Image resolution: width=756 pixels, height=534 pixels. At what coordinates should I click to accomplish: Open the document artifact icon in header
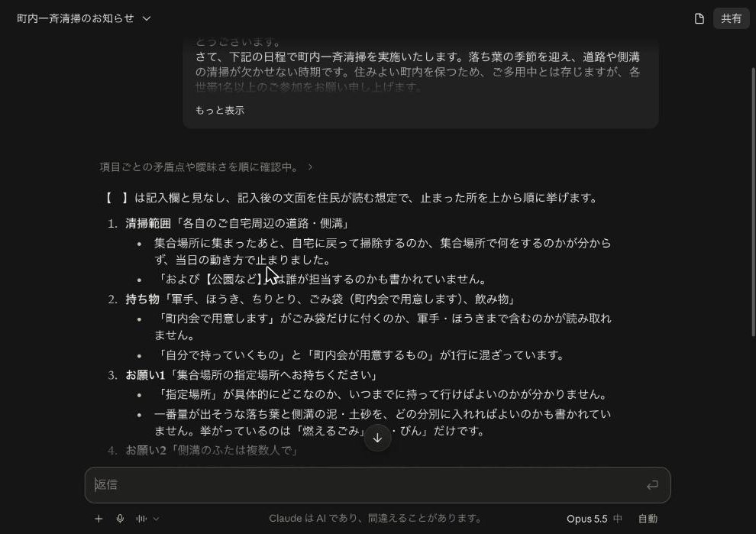(x=699, y=19)
